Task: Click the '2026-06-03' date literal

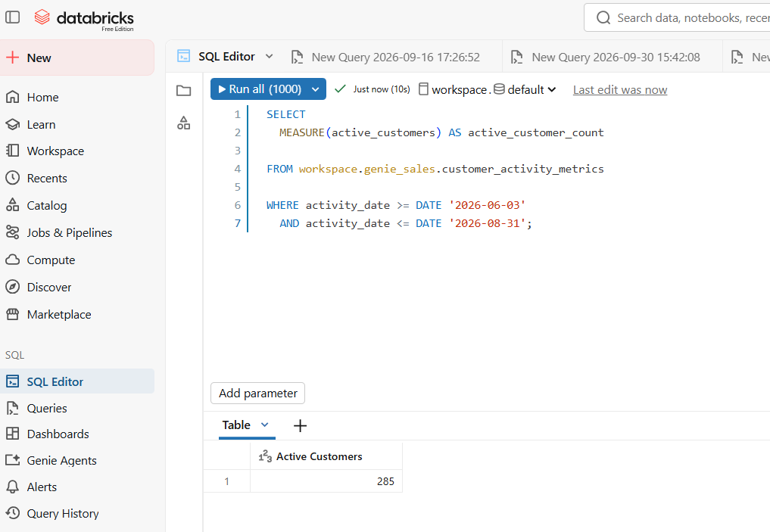Action: (x=487, y=205)
